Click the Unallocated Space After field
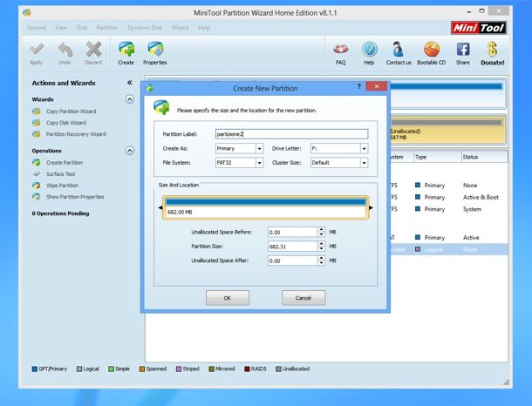 click(x=292, y=261)
